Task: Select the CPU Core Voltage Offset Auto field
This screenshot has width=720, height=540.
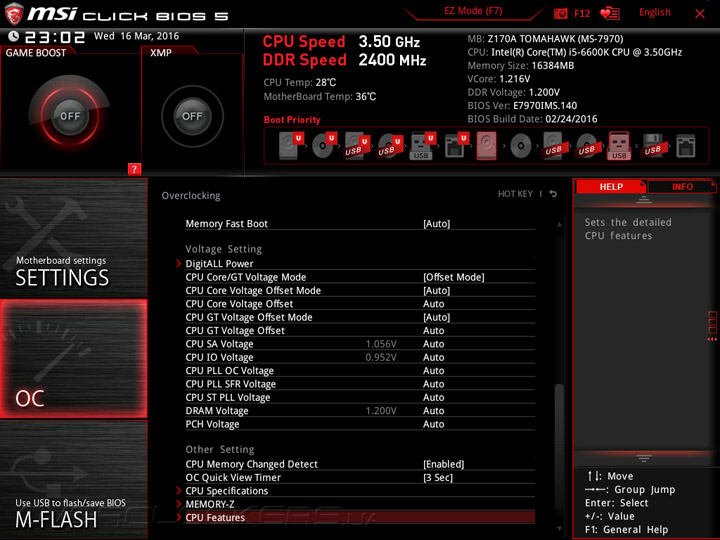Action: click(433, 304)
